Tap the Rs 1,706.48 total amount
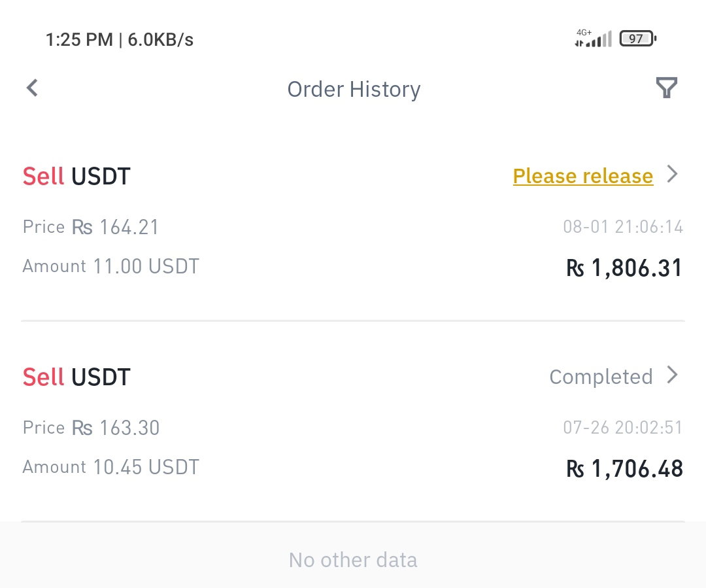Viewport: 706px width, 588px height. [624, 469]
